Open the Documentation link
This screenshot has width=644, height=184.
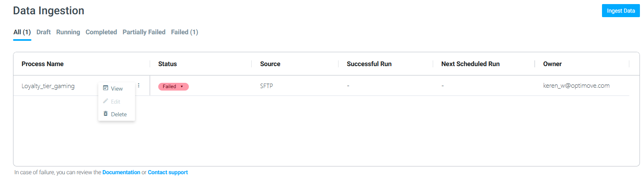pos(121,172)
